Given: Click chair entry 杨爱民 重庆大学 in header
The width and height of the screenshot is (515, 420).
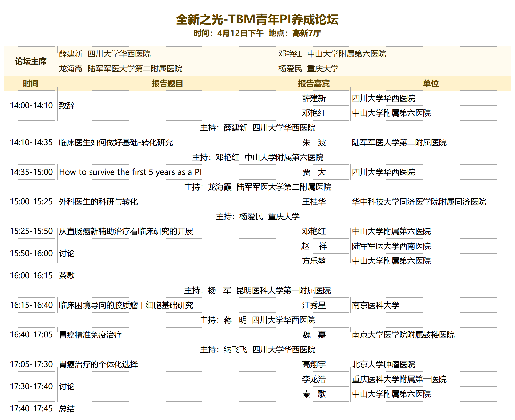Looking at the screenshot, I should pyautogui.click(x=309, y=69).
